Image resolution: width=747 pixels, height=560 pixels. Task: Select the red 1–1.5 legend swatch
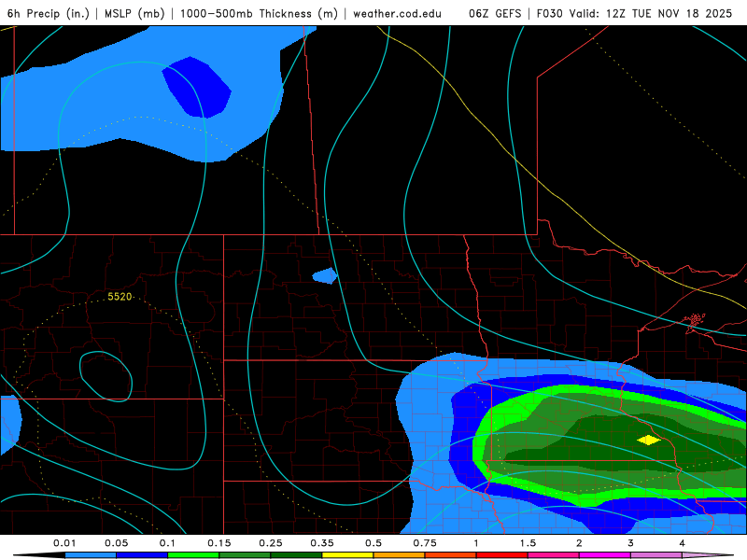pos(502,555)
